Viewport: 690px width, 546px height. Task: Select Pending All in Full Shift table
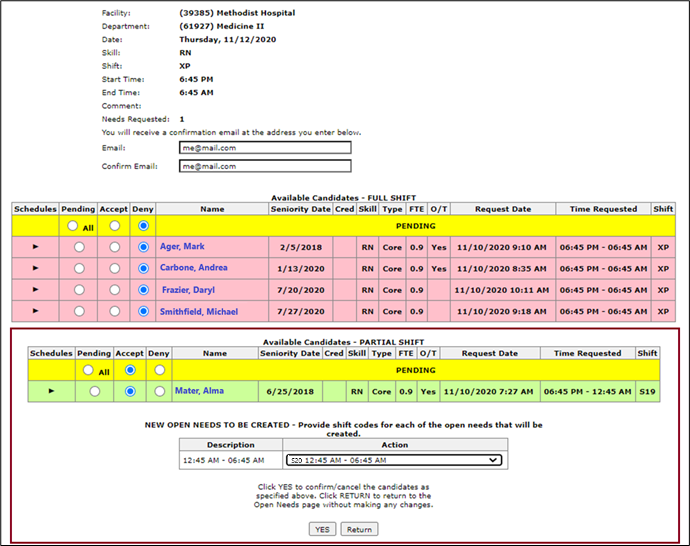pyautogui.click(x=72, y=227)
